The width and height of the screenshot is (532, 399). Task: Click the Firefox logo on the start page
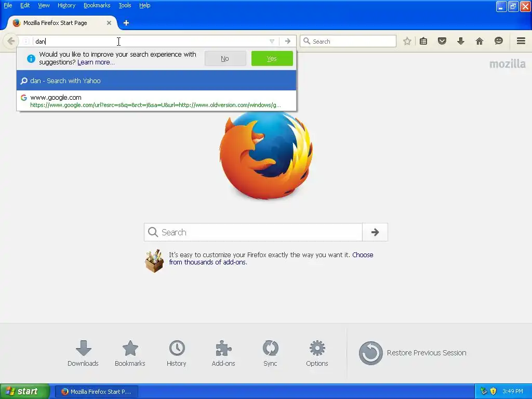(x=266, y=156)
